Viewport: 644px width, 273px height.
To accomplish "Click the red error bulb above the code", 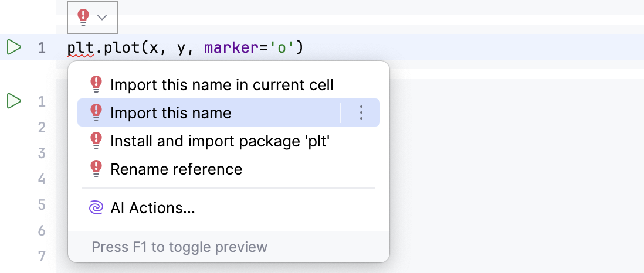I will pos(83,18).
